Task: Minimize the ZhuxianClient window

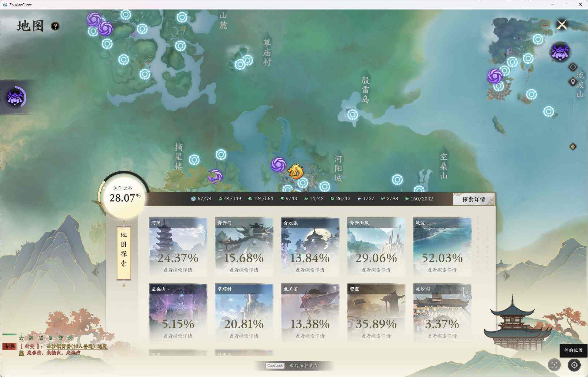Action: tap(553, 5)
